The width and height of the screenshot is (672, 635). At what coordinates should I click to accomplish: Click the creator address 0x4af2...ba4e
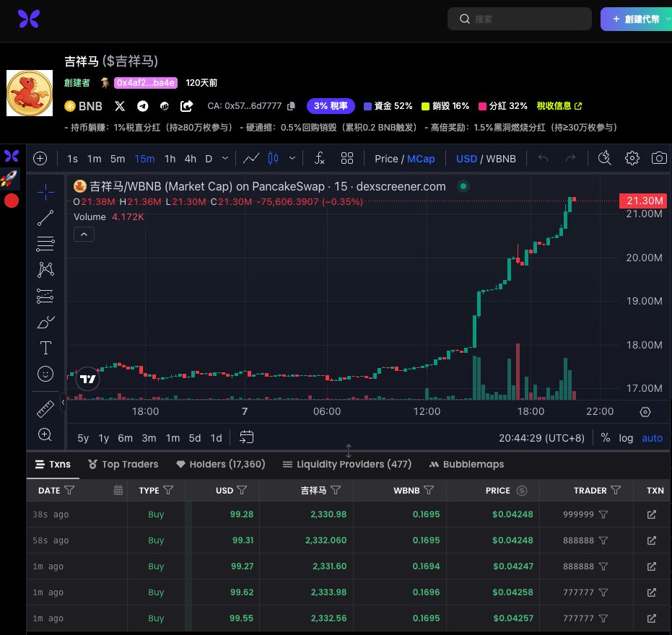[146, 83]
